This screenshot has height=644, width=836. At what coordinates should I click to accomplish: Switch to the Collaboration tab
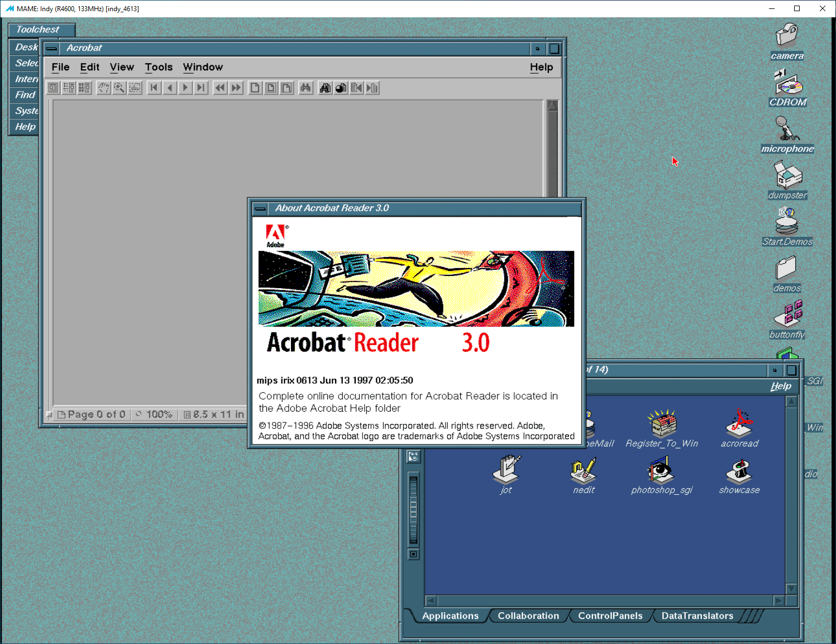528,616
